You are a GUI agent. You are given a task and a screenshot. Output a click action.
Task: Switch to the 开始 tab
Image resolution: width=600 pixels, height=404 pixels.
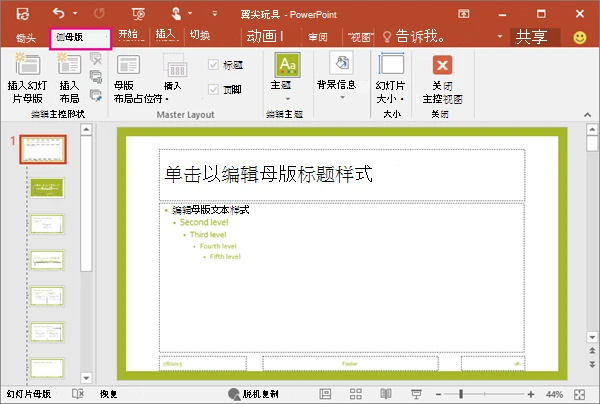(x=128, y=36)
